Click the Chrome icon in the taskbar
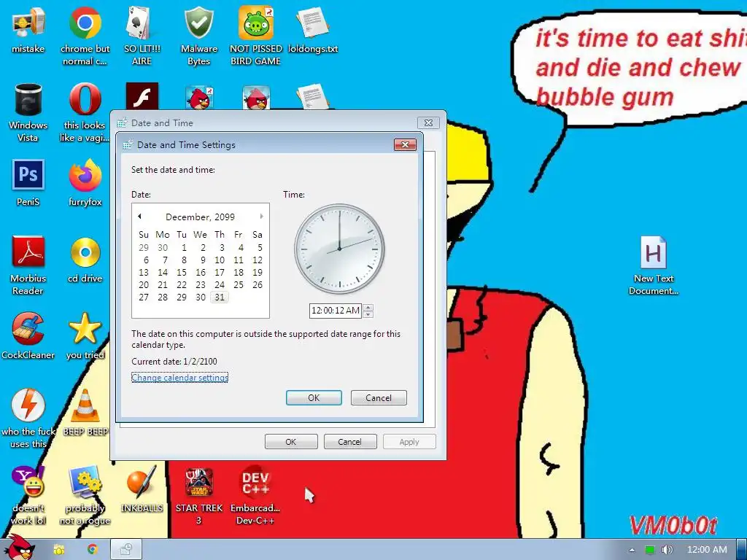This screenshot has width=747, height=560. (93, 550)
